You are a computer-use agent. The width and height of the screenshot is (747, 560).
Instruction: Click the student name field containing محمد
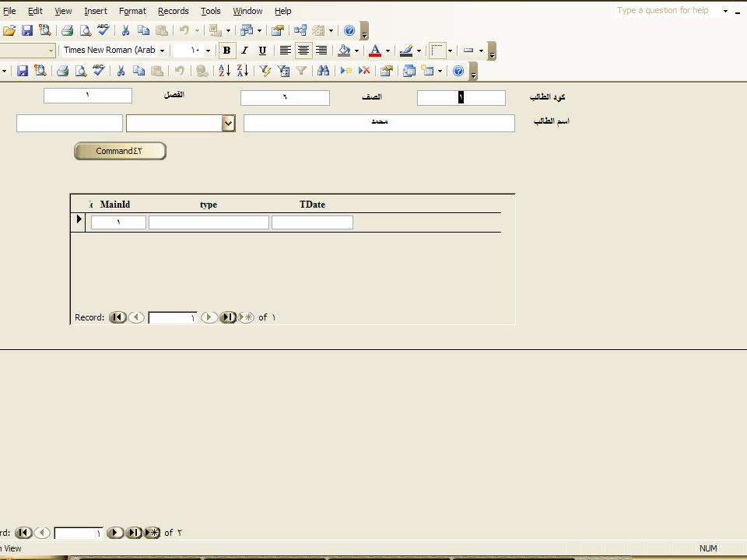point(379,124)
